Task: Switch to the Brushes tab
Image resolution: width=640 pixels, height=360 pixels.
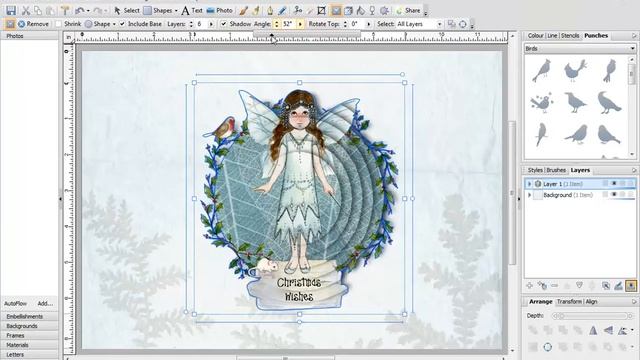Action: click(x=556, y=170)
